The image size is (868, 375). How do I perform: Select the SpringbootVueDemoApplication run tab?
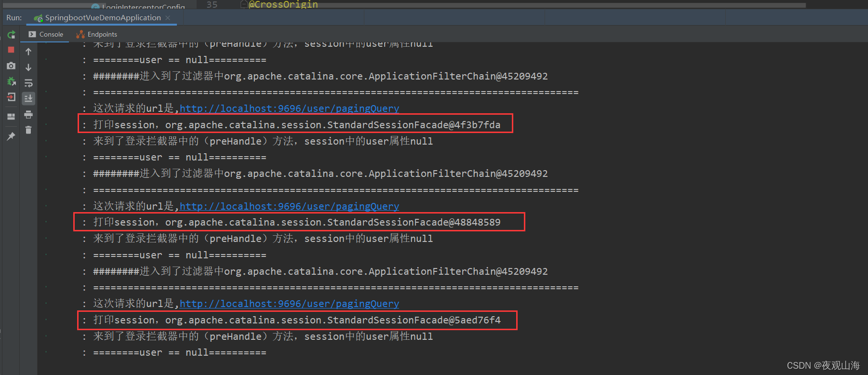(x=103, y=18)
